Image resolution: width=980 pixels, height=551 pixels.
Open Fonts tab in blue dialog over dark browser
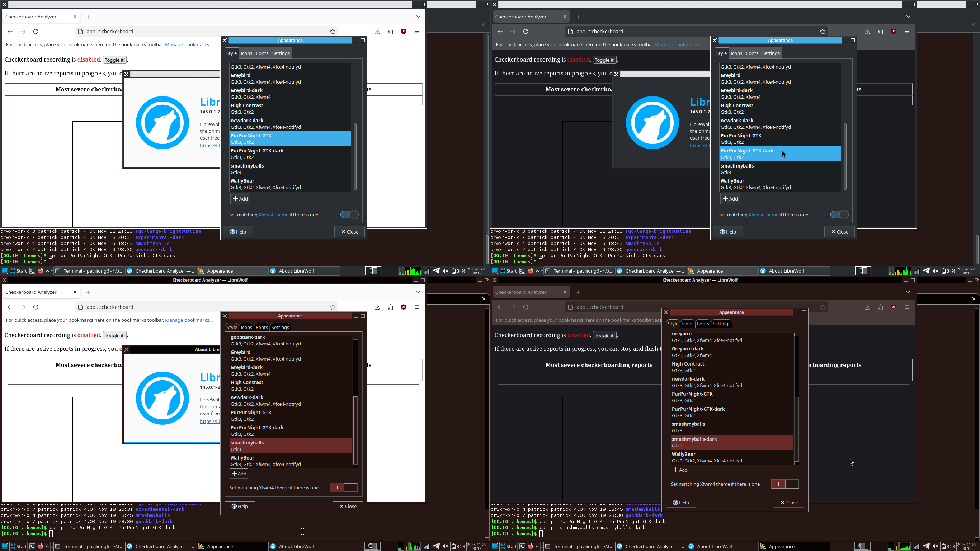[752, 53]
